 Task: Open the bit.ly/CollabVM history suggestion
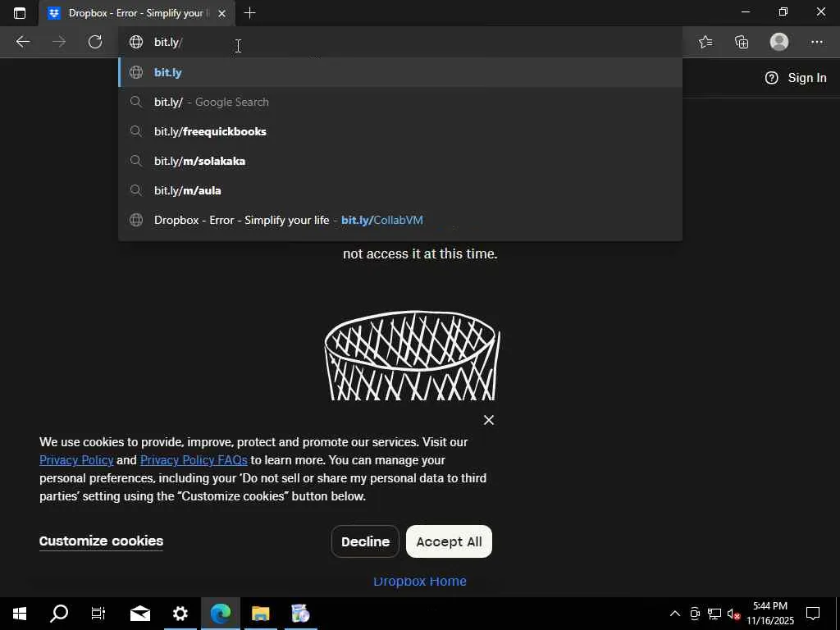(400, 220)
